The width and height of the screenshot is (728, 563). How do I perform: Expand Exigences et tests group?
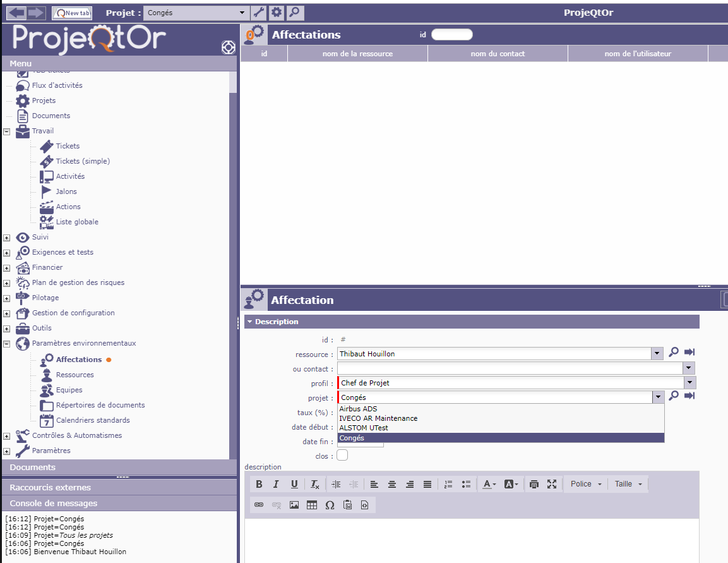[x=7, y=253]
